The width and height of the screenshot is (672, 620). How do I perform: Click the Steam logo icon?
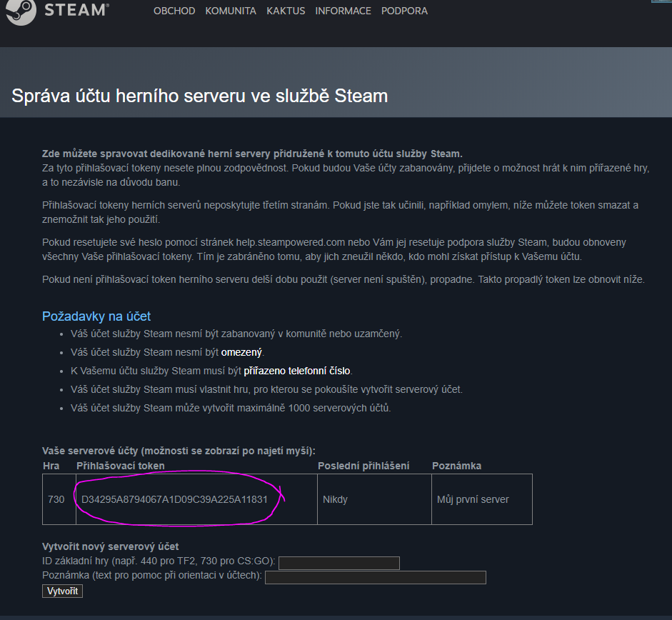tap(21, 11)
